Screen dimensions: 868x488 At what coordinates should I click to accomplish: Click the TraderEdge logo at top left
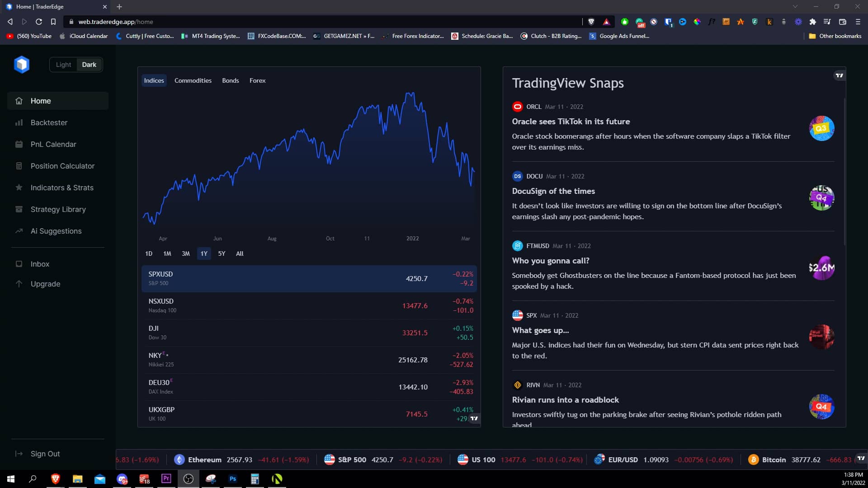pos(22,64)
